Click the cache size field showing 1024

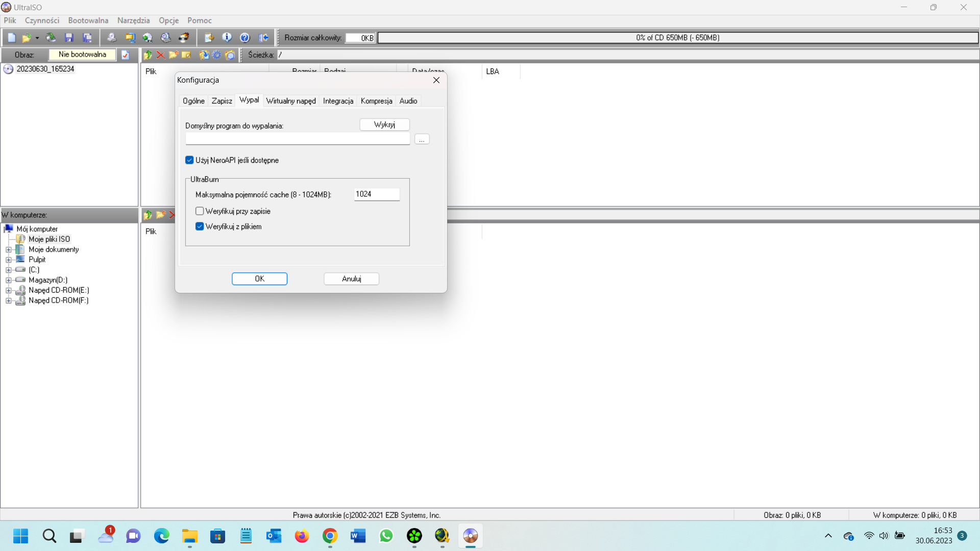point(377,194)
